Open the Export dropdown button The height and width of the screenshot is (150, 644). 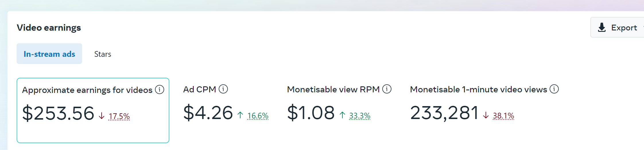click(617, 27)
